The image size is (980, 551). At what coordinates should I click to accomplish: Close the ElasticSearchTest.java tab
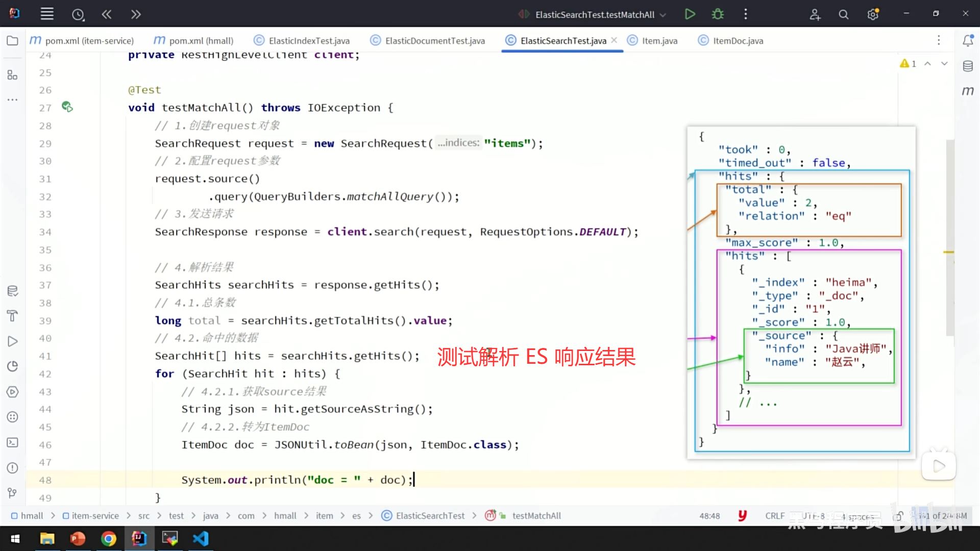click(614, 40)
